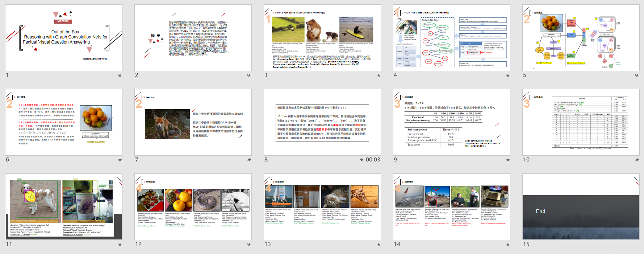644x254 pixels.
Task: Click the transition star icon below slide 1
Action: pyautogui.click(x=120, y=75)
